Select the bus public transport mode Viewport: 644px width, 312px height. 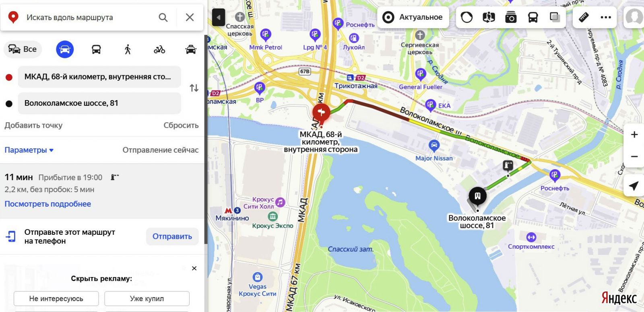(x=96, y=49)
